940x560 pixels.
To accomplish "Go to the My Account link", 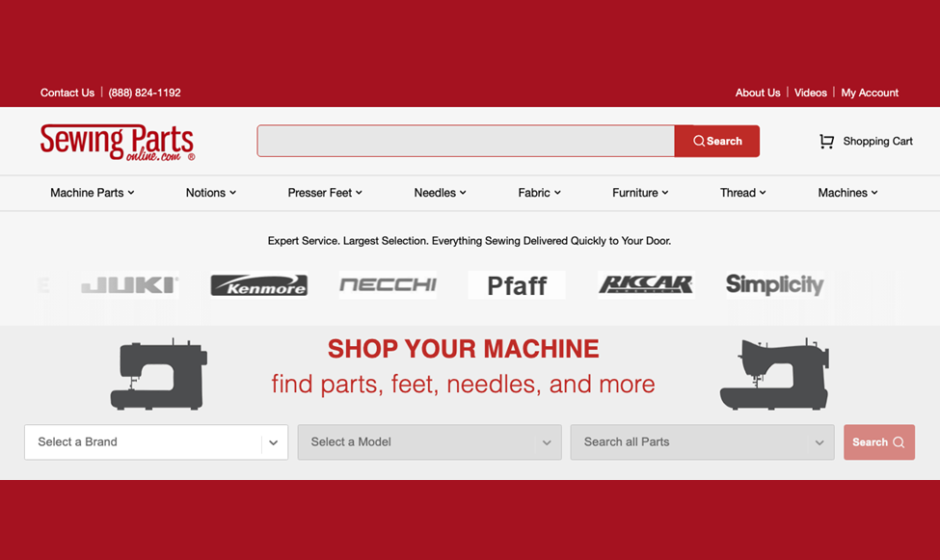I will pos(870,93).
